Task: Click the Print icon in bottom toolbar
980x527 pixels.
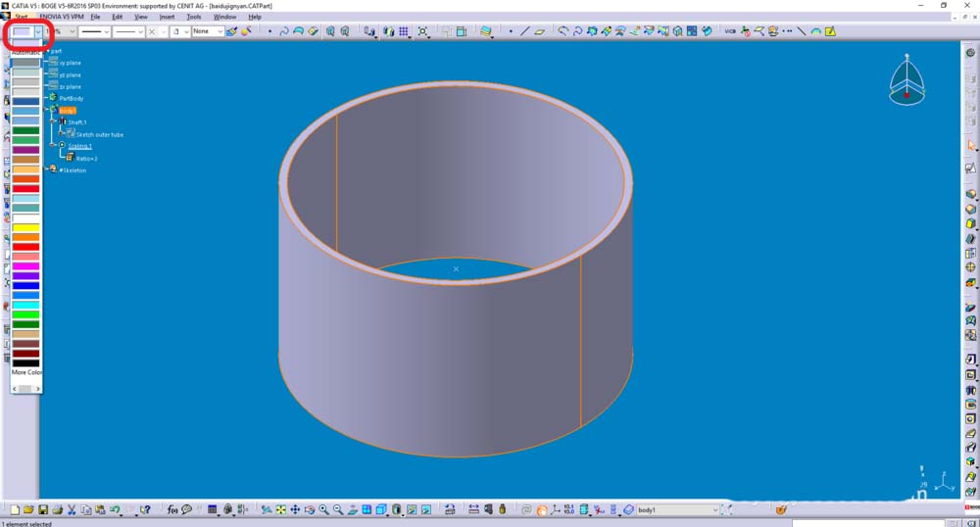Action: pyautogui.click(x=58, y=510)
